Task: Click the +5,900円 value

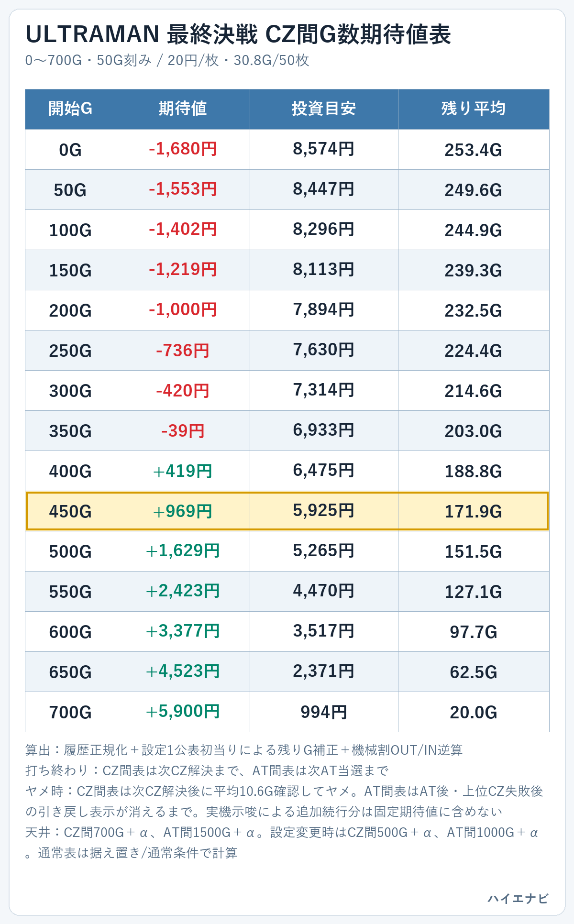Action: pyautogui.click(x=183, y=712)
